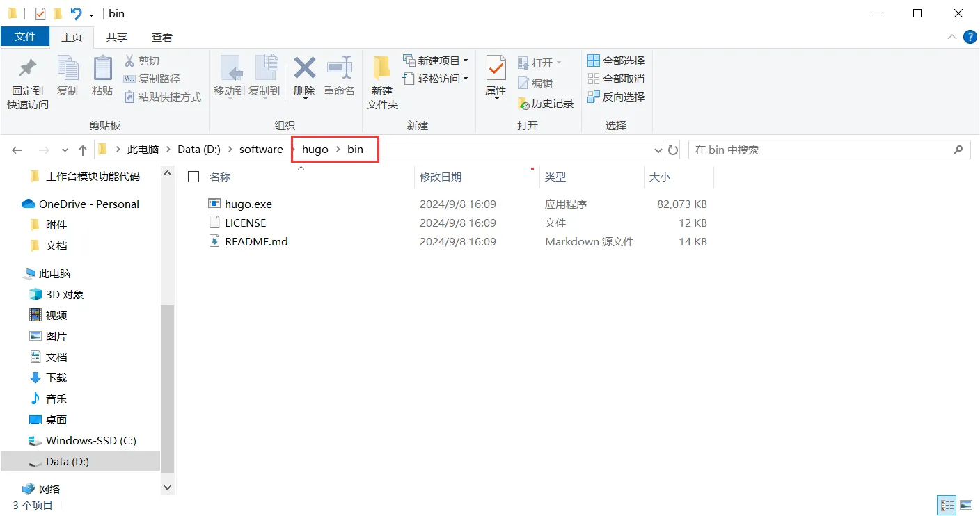Click the 复制 copy icon
This screenshot has width=980, height=516.
pos(68,68)
